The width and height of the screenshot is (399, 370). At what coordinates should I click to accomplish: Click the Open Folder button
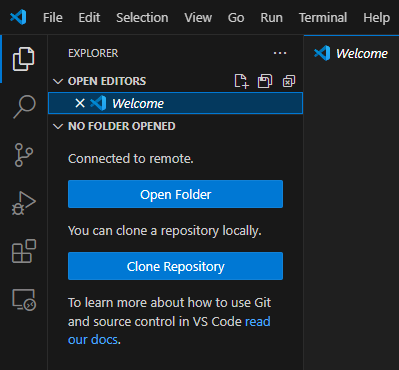(175, 194)
